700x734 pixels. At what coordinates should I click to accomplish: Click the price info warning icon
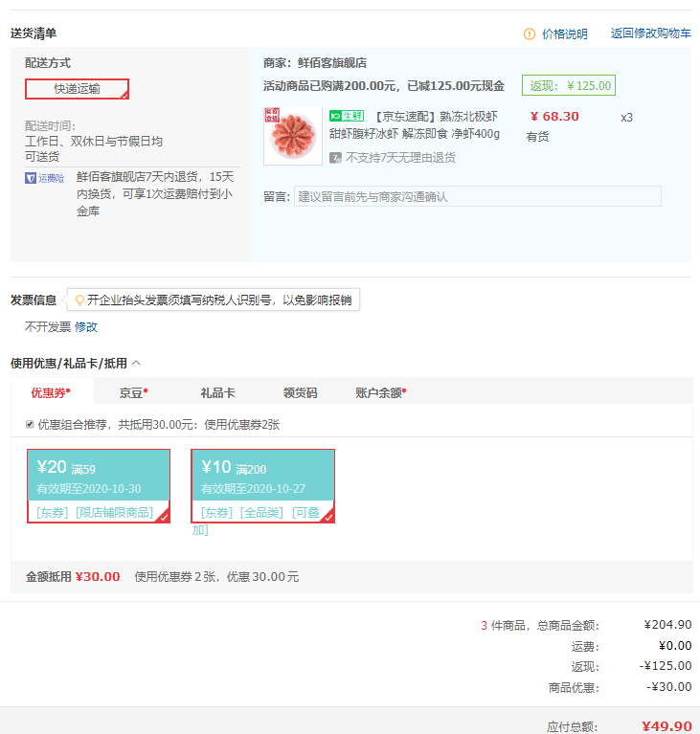529,33
